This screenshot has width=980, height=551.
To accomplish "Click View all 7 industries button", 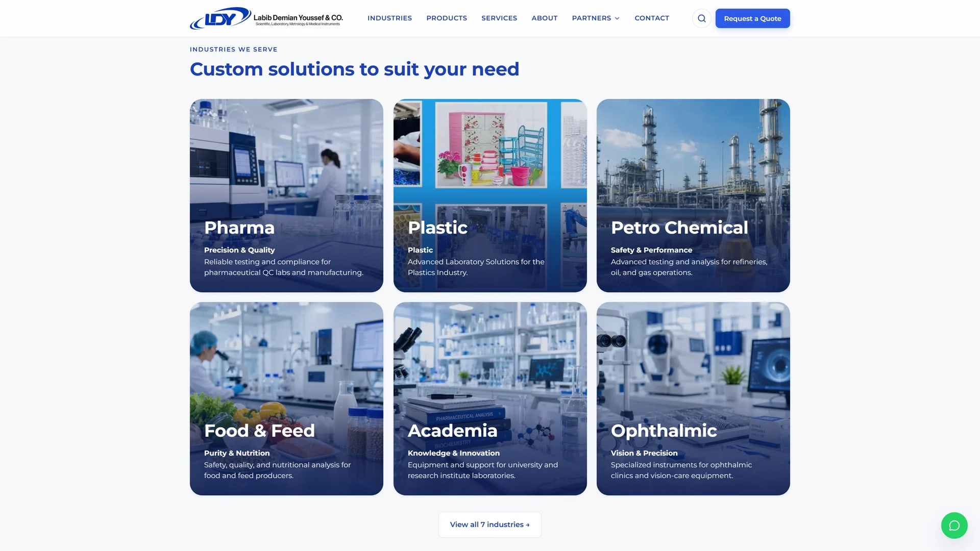I will point(489,524).
